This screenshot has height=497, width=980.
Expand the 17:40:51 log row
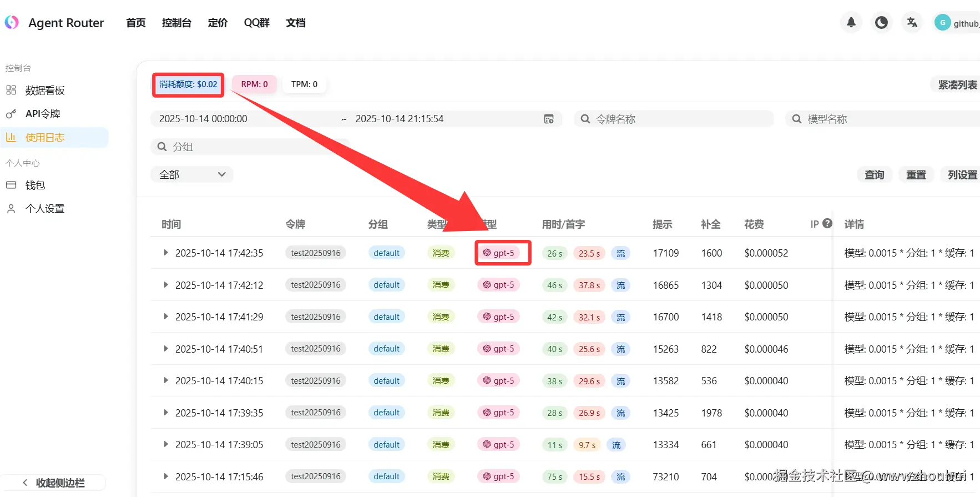(x=165, y=349)
